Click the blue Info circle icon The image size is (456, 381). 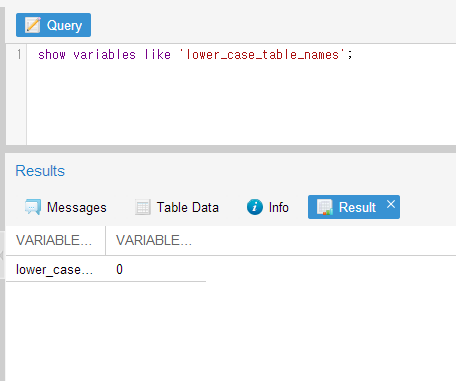tap(255, 207)
